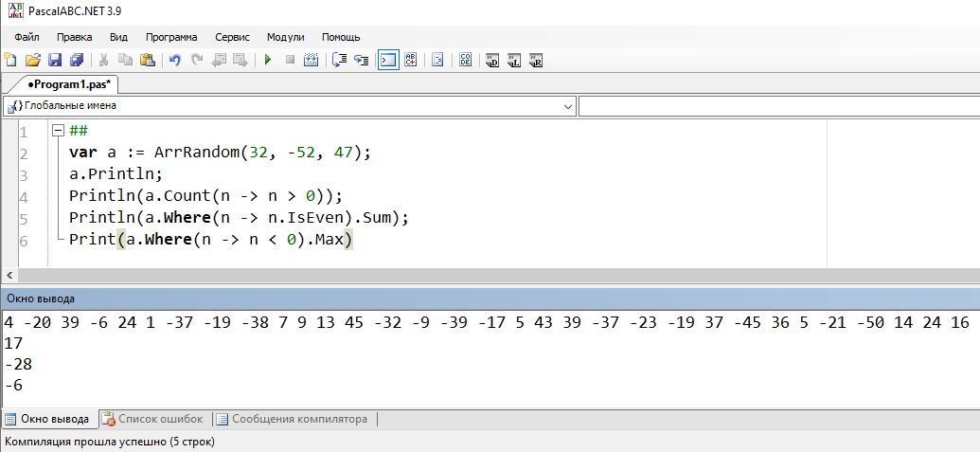Undo the last edit with the Undo icon
The image size is (980, 452).
click(175, 60)
